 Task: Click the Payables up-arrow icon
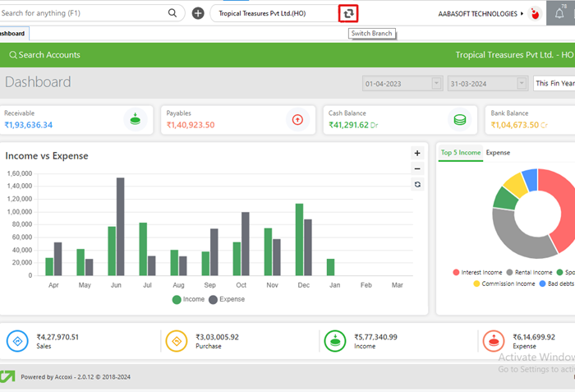point(297,119)
